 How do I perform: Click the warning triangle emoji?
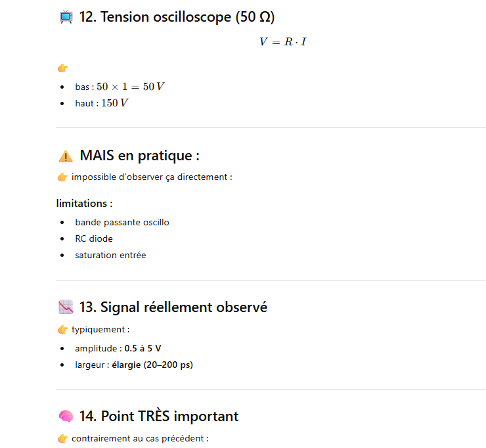click(66, 156)
